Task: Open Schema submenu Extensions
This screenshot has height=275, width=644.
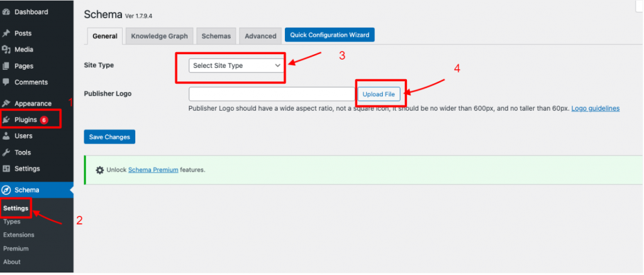Action: pos(18,235)
